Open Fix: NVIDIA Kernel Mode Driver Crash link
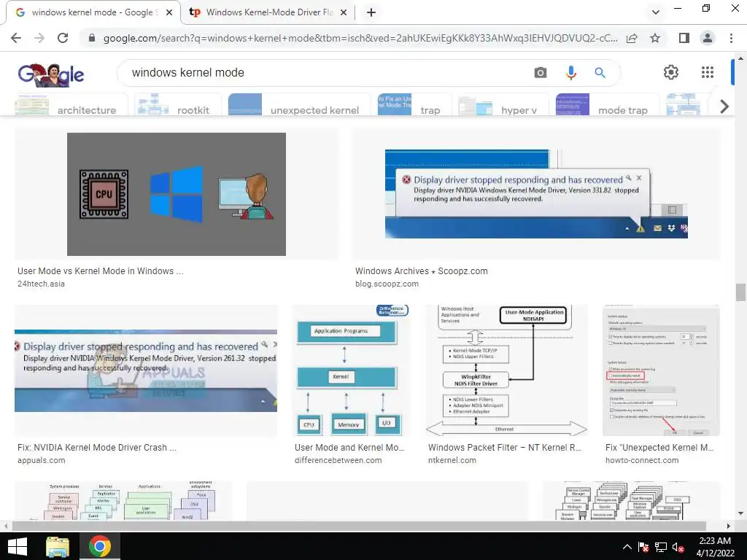 pyautogui.click(x=97, y=448)
